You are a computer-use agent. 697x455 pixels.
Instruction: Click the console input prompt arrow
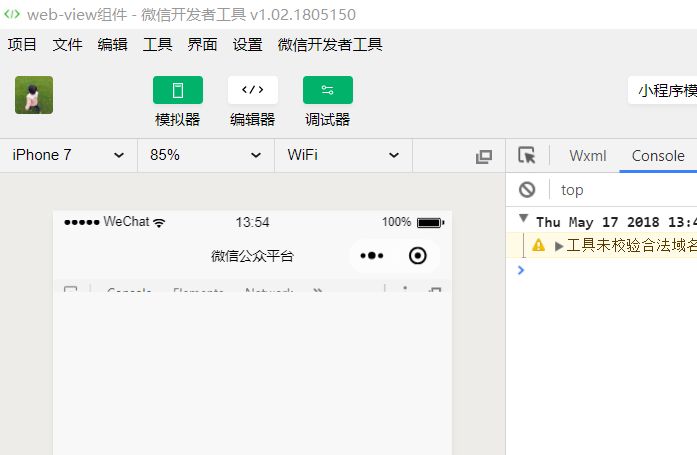pos(521,270)
